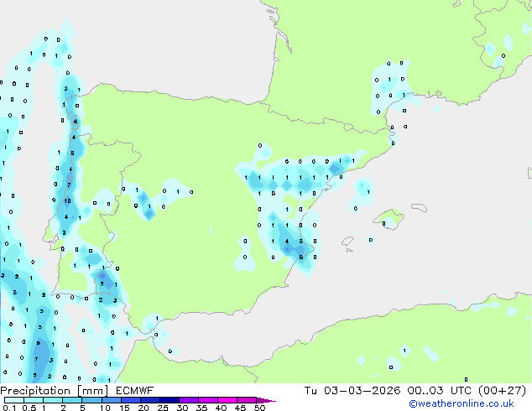Click the 0.5–1 mm legend color swatch

34,400
